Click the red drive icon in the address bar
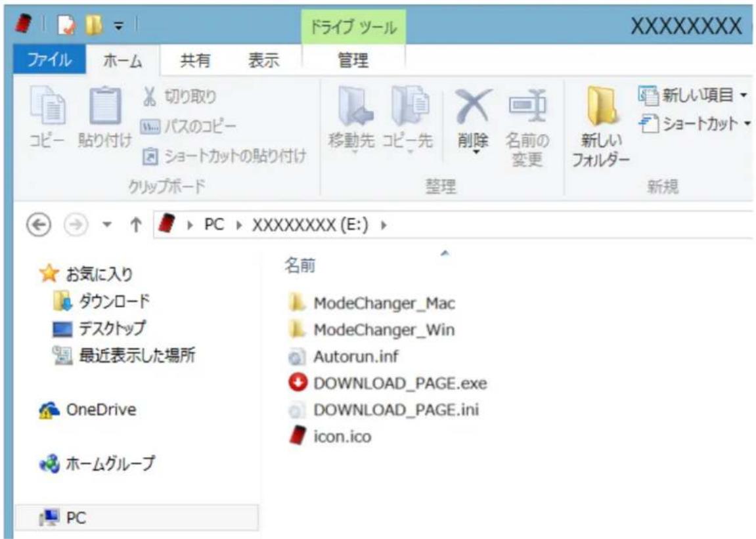Screen dimensions: 756x539 (167, 224)
